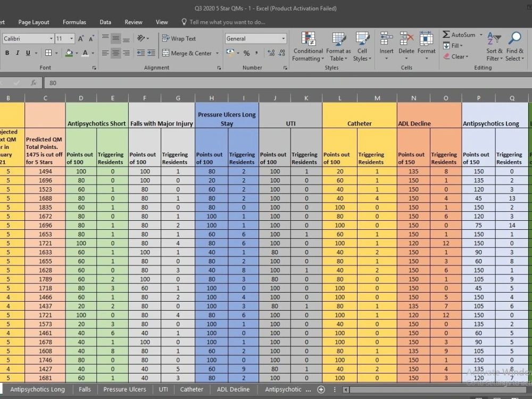Switch to ADL Decline sheet
The height and width of the screenshot is (399, 532).
pyautogui.click(x=233, y=389)
